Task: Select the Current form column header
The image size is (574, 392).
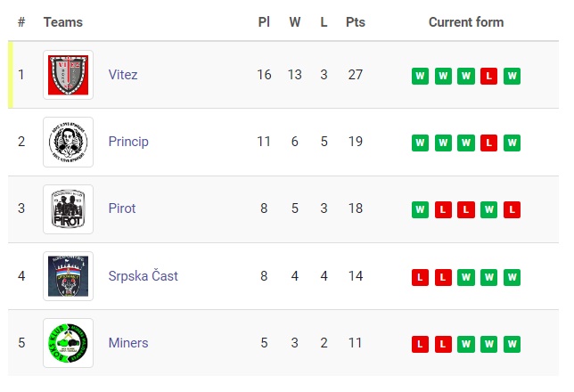Action: [x=466, y=22]
